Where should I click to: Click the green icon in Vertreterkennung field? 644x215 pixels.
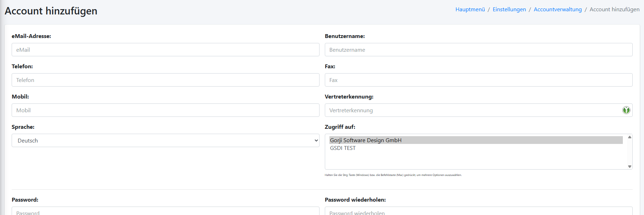tap(626, 110)
